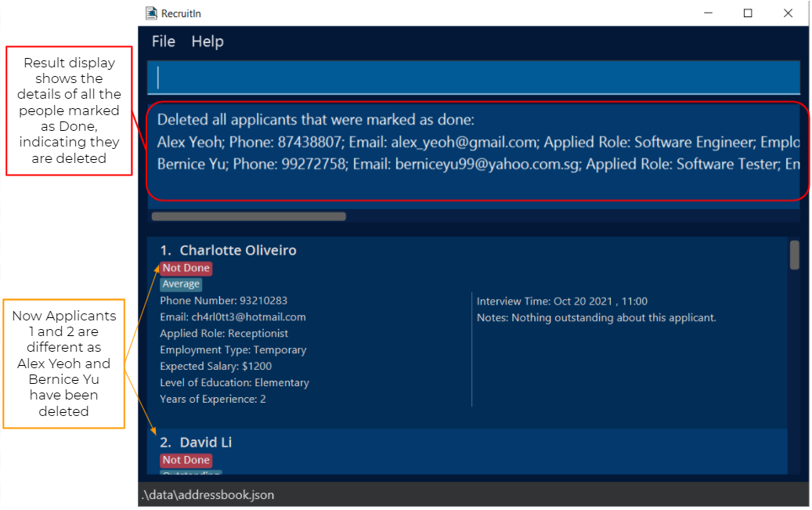The height and width of the screenshot is (510, 812).
Task: Click David Li's Not Done tag
Action: [186, 460]
